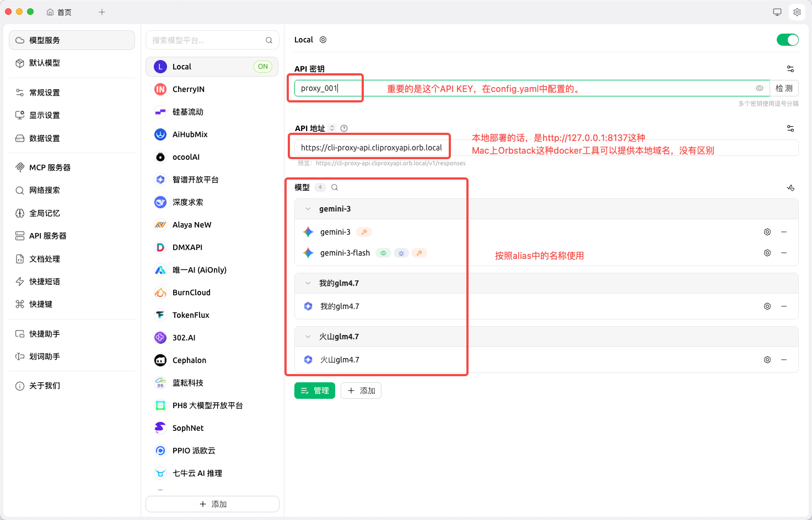Select the 深度求索 provider
This screenshot has width=812, height=520.
click(212, 202)
